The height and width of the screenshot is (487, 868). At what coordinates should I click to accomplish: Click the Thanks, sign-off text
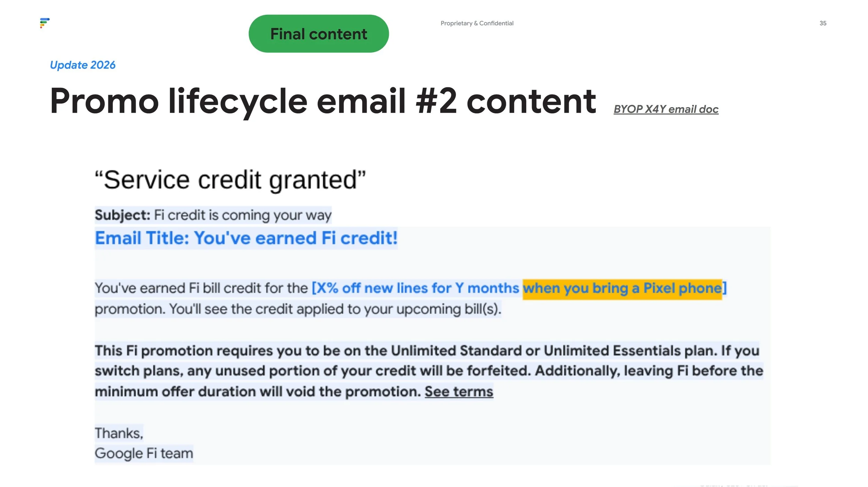pos(119,434)
